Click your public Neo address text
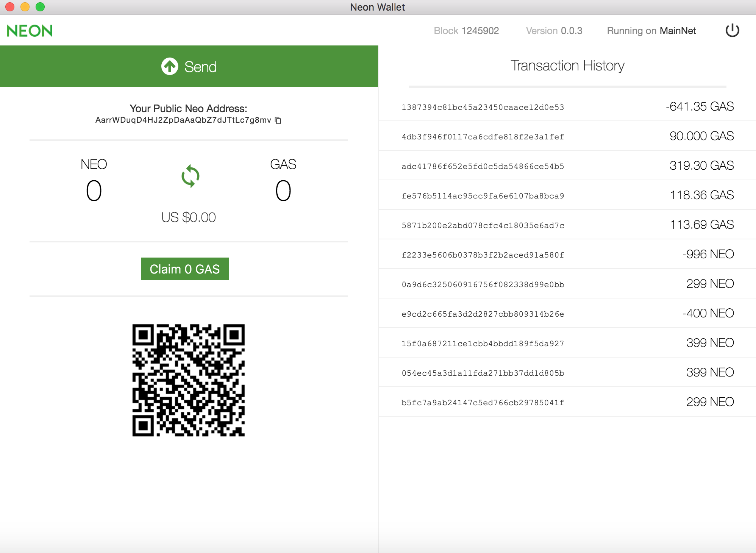756x553 pixels. [183, 120]
